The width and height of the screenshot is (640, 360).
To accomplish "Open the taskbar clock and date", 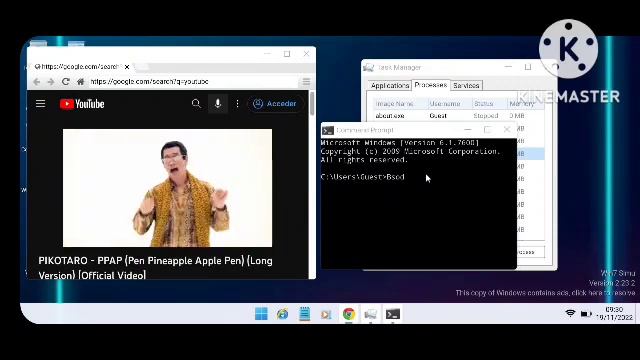I will tap(614, 313).
